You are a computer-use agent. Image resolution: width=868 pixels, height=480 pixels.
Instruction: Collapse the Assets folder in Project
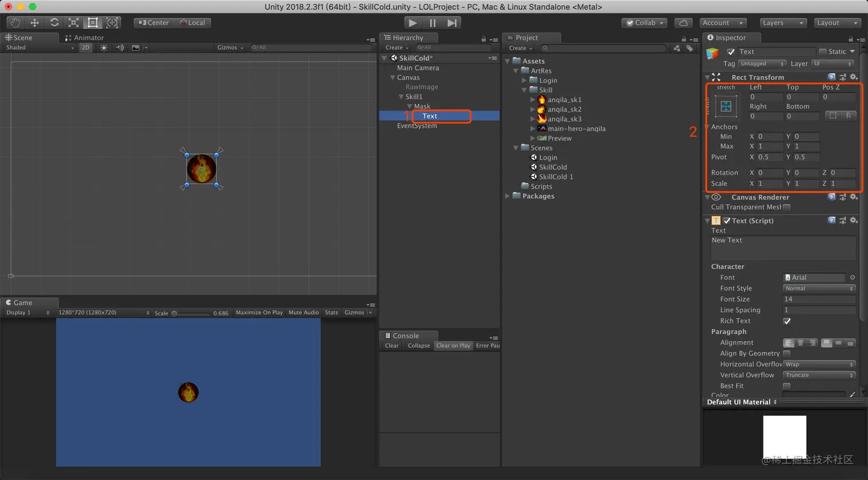[507, 61]
